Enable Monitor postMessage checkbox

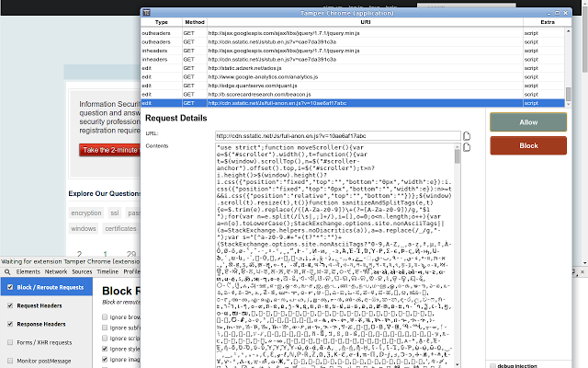[x=10, y=361]
